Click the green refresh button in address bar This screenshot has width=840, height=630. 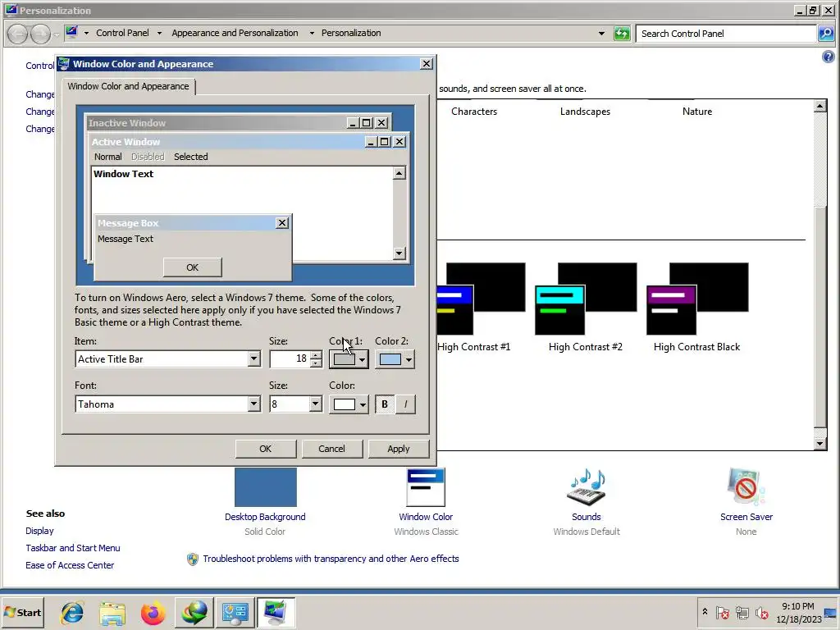[x=622, y=33]
